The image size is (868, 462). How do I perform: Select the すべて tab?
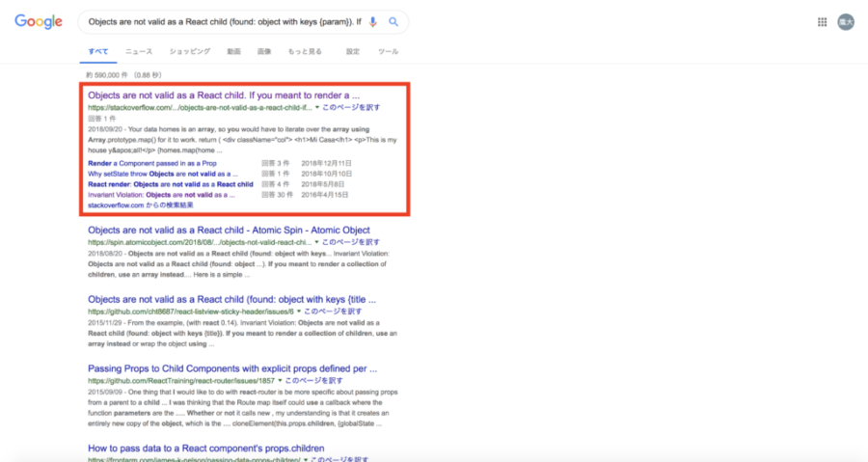pos(98,51)
